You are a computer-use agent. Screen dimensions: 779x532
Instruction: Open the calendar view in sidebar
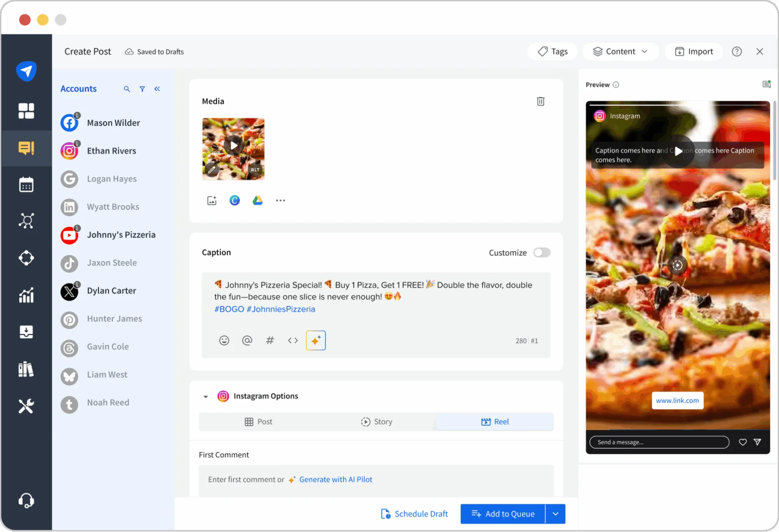[26, 185]
